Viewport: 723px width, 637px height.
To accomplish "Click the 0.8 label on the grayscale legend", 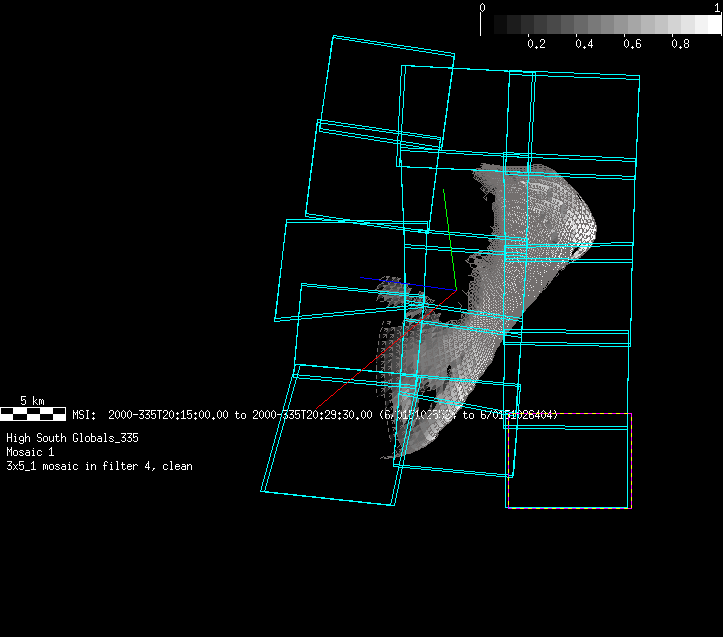I will coord(680,44).
